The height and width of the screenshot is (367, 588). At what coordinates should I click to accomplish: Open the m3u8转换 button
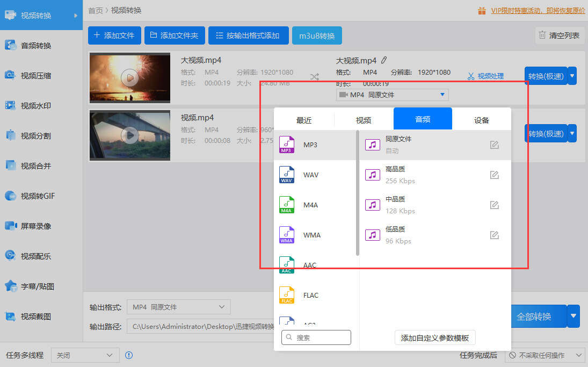[x=317, y=35]
